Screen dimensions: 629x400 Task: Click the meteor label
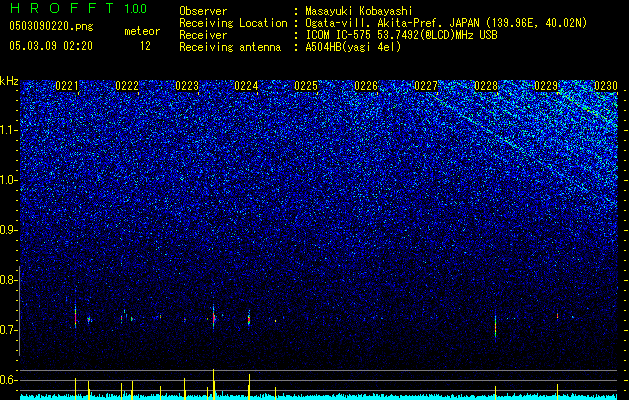(142, 31)
